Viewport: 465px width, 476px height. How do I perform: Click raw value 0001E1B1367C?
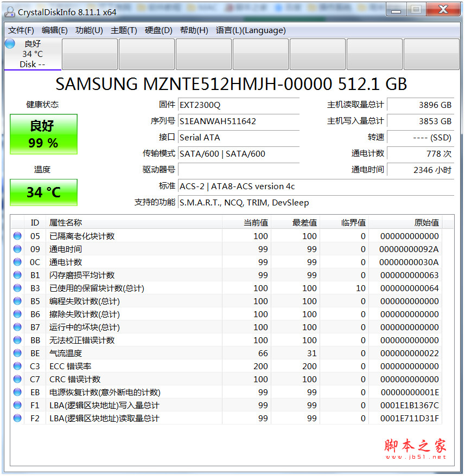click(409, 406)
